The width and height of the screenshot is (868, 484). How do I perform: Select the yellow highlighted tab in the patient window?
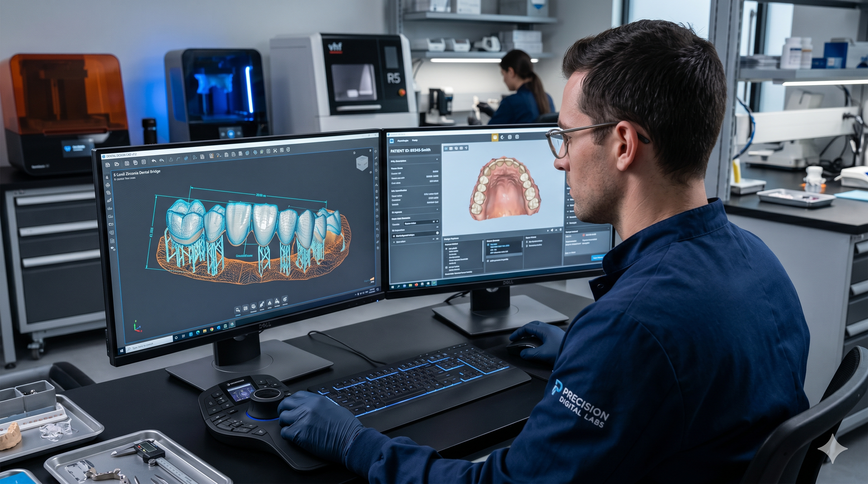coord(495,137)
